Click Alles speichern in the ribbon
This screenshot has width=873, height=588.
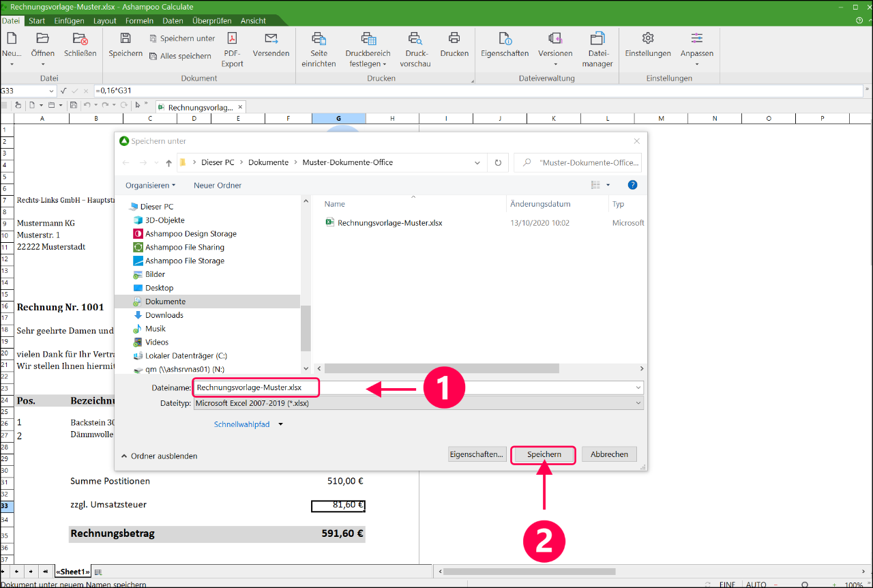(180, 56)
